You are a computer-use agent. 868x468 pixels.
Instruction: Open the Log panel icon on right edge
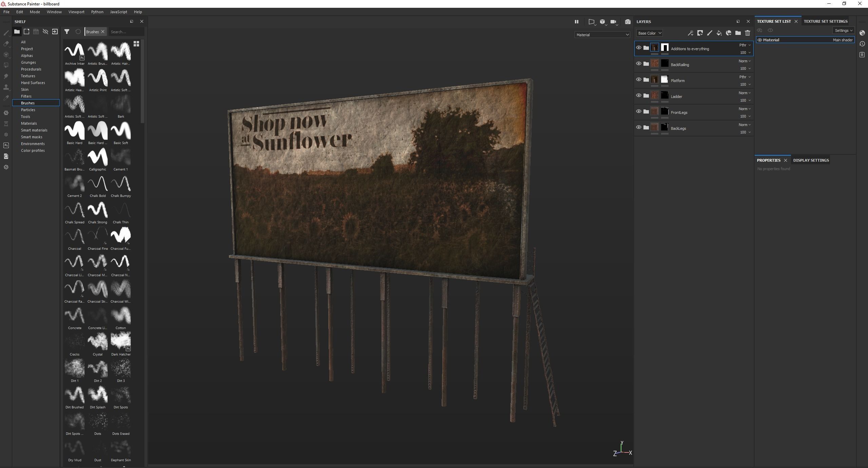[x=862, y=55]
